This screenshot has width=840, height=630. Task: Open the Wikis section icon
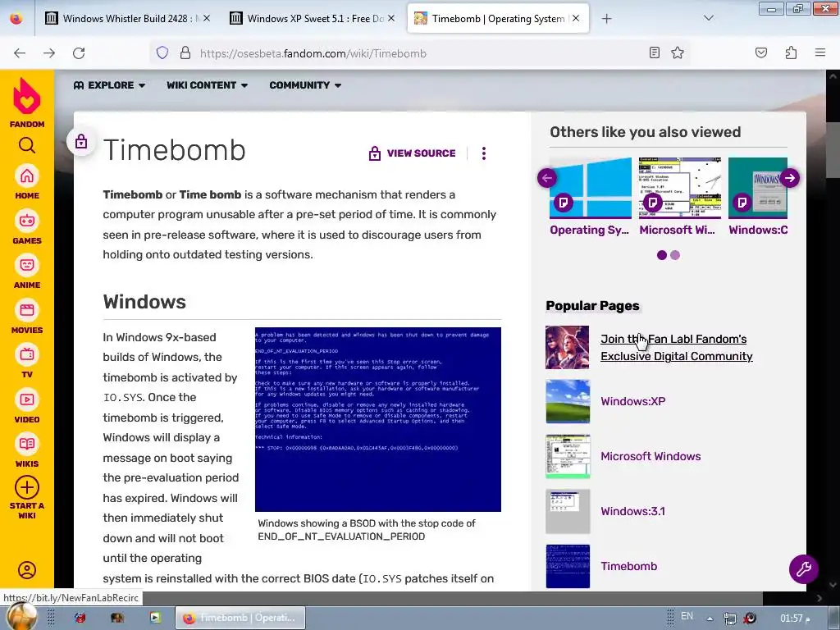click(27, 444)
